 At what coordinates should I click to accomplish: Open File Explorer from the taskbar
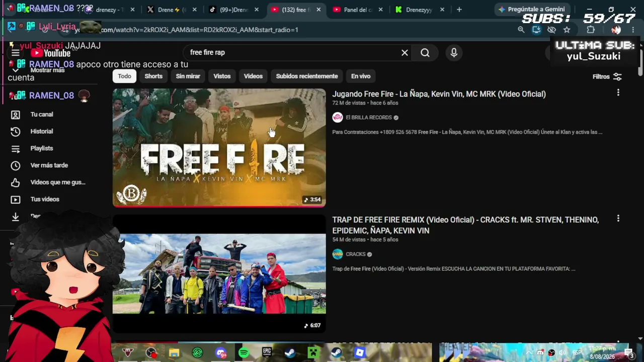174,353
